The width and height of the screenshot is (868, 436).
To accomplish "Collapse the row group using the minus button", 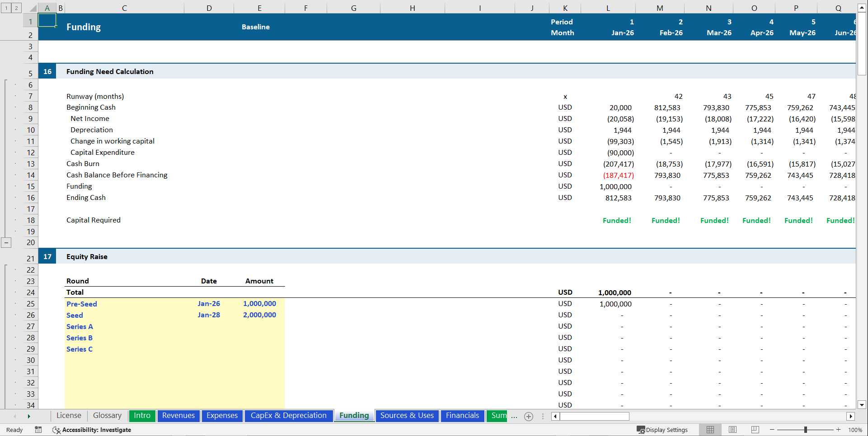I will (6, 243).
